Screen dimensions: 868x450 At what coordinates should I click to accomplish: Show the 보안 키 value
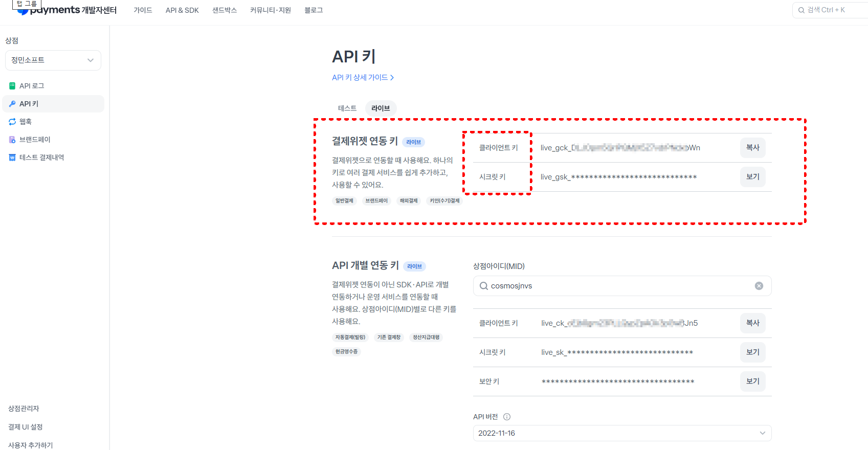pos(753,381)
